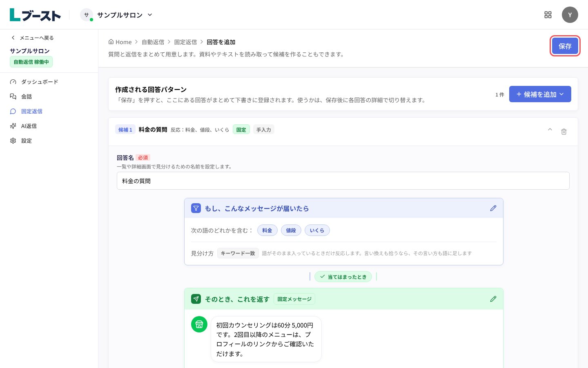The image size is (588, 368).
Task: Open the apps grid icon
Action: pos(548,15)
